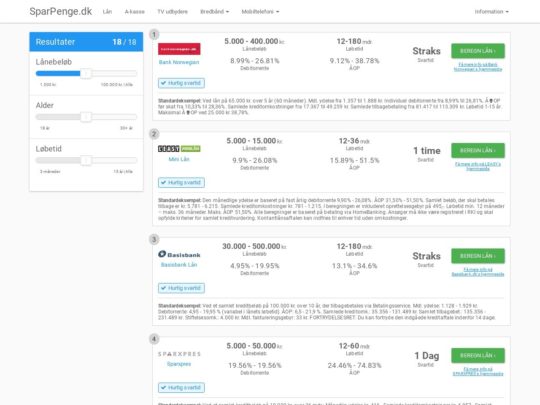
Task: Toggle Hurtig svartid on Basisbank Lån
Action: coord(181,288)
